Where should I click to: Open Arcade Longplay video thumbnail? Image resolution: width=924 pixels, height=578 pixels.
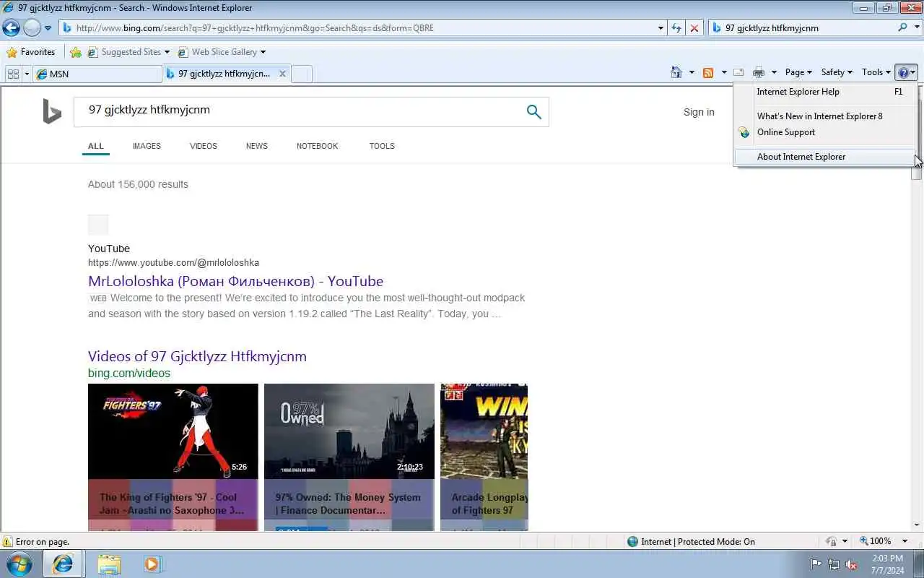pyautogui.click(x=484, y=431)
